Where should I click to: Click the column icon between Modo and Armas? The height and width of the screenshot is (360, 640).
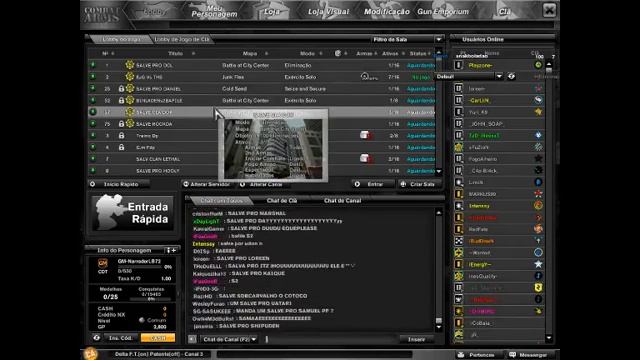click(x=338, y=53)
